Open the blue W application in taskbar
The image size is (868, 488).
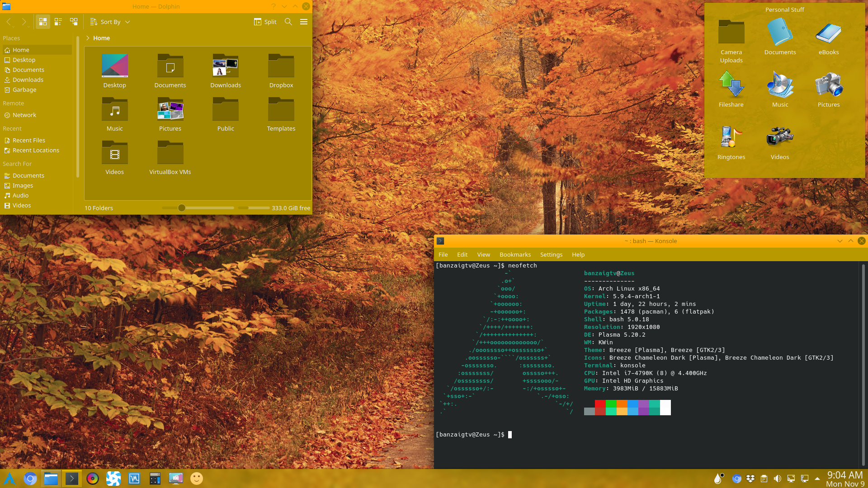tap(134, 479)
